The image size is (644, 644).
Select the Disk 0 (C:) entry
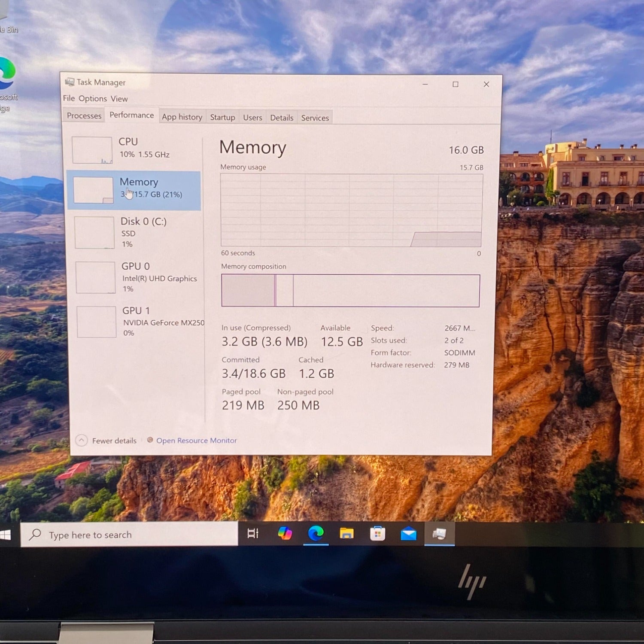point(135,232)
